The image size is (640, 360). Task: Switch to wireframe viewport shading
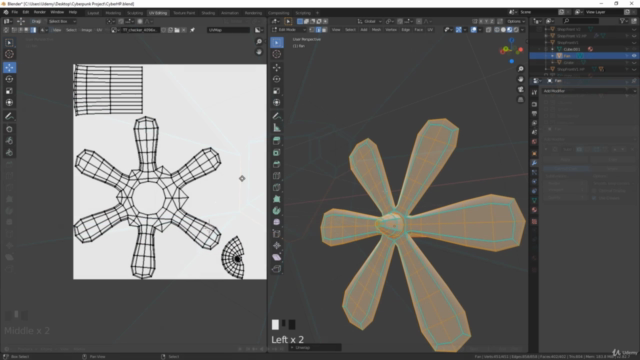coord(497,30)
